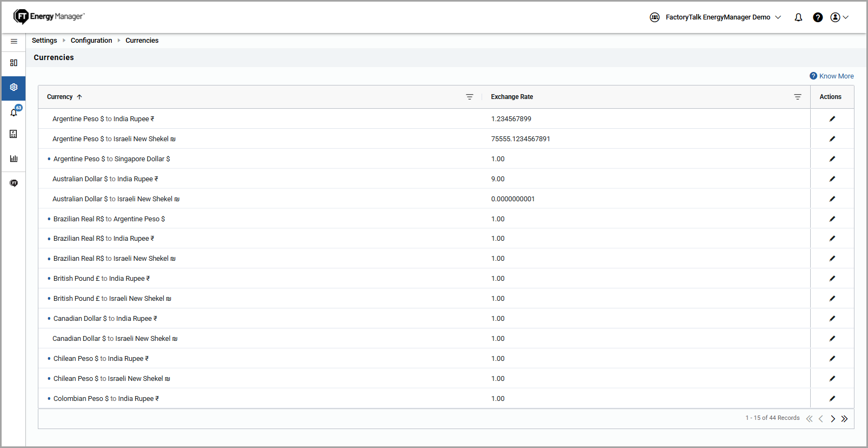Edit Colombian Peso to India Rupee rate

coord(832,399)
